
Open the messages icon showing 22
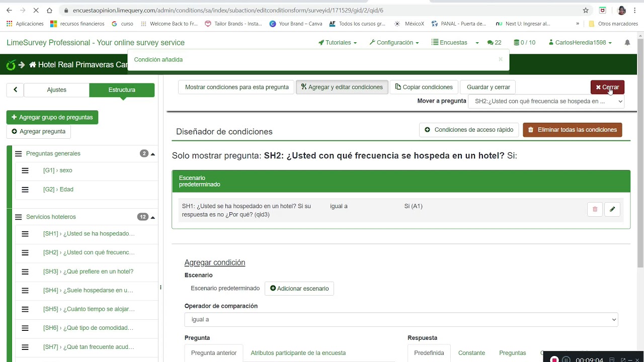pos(494,43)
